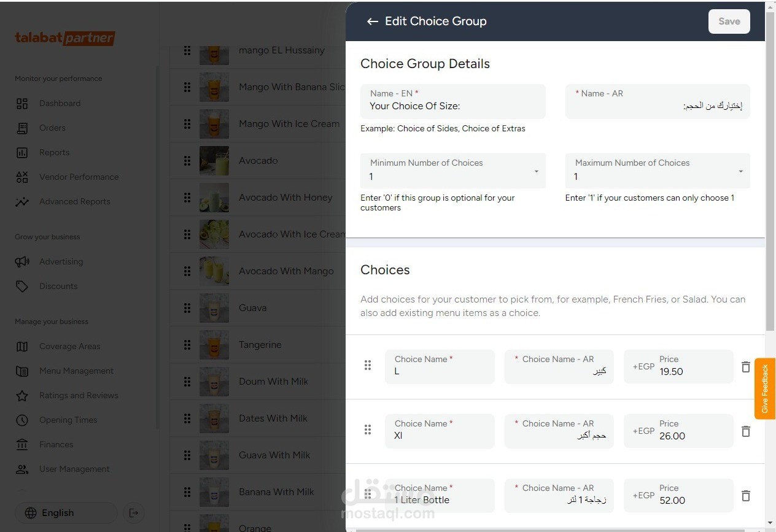The width and height of the screenshot is (776, 532).
Task: Click the Guava With Milk item thumbnail
Action: coord(214,455)
